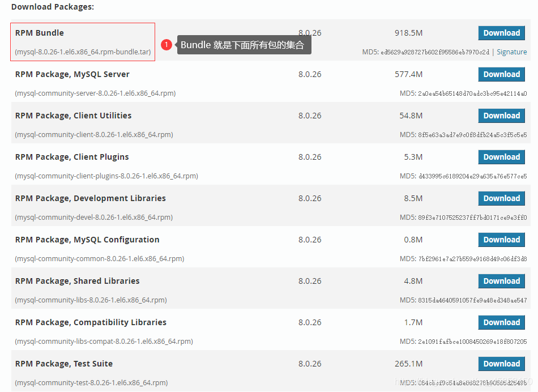538x392 pixels.
Task: Download RPM Package, Shared Libraries
Action: click(x=501, y=281)
